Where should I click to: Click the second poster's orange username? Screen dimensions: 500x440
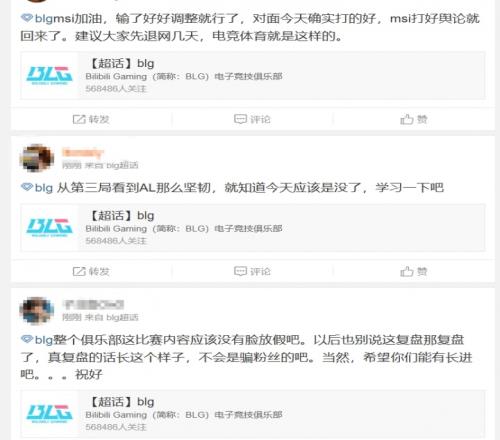point(83,152)
